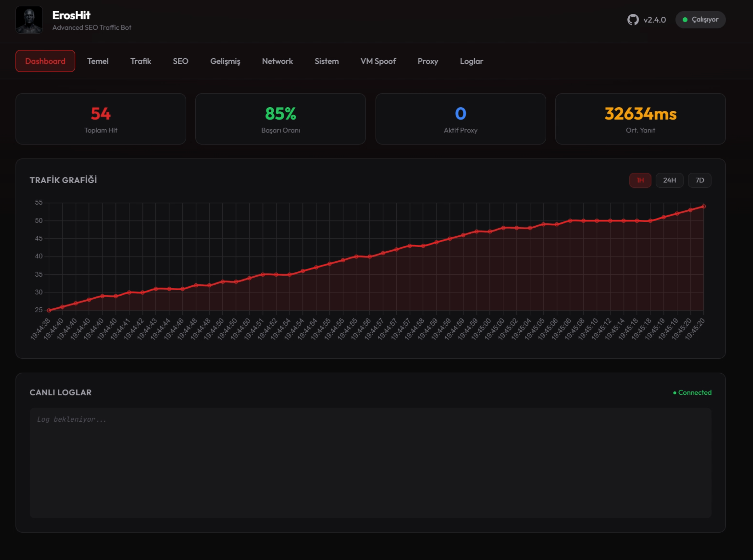Switch to the Temel tab
The height and width of the screenshot is (560, 753).
coord(98,61)
